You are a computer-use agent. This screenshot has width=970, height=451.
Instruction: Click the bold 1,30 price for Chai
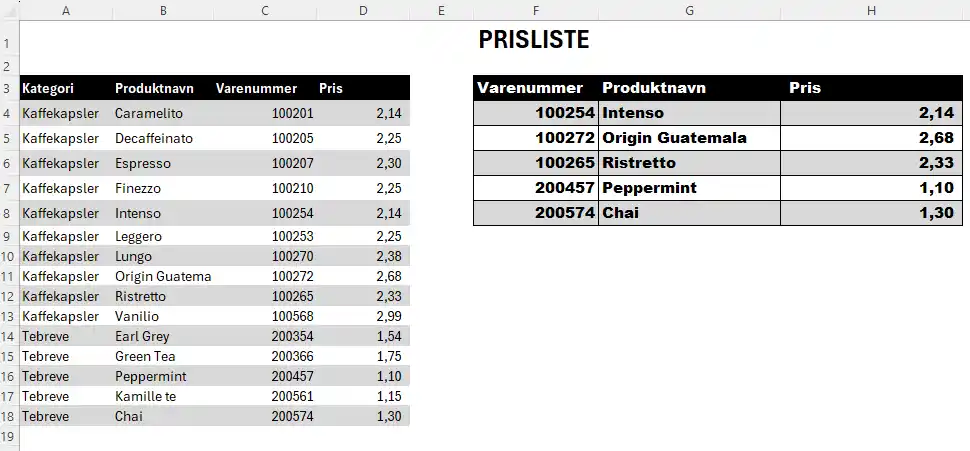coord(935,213)
